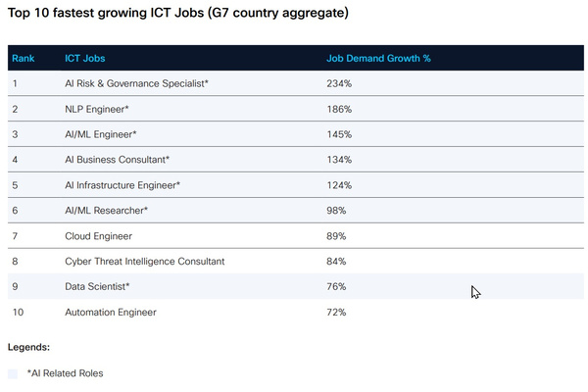Select the NLP Engineer job cell

(97, 109)
